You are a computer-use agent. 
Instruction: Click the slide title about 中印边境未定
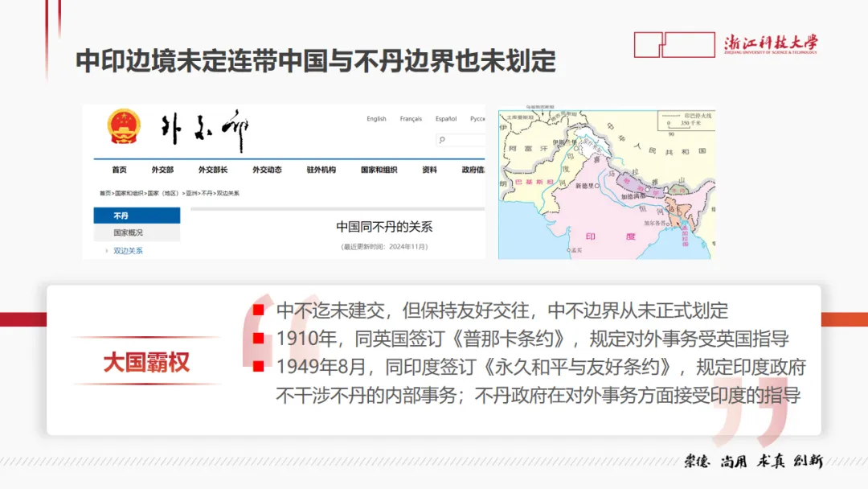[316, 60]
